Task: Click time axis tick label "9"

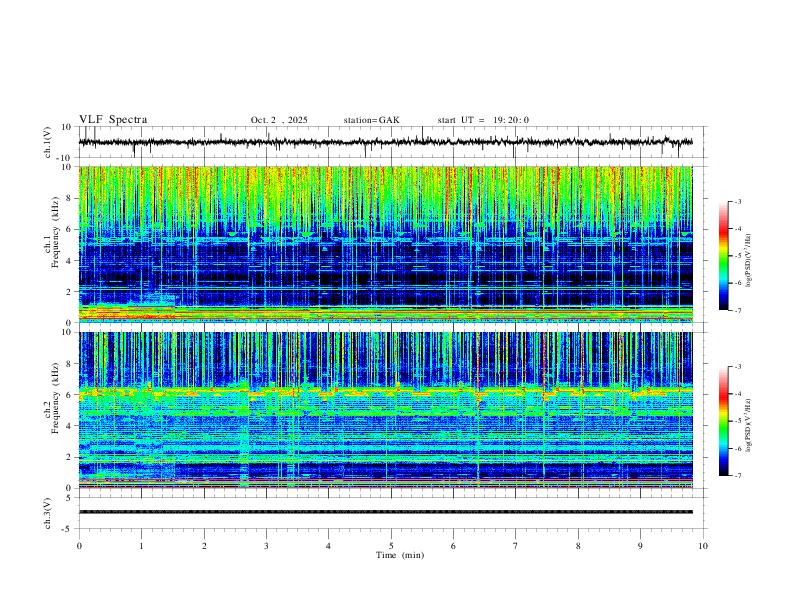Action: click(x=640, y=546)
